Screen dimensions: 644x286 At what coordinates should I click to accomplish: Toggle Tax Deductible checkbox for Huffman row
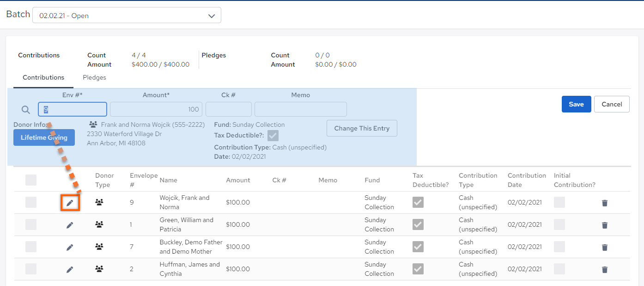pos(418,269)
